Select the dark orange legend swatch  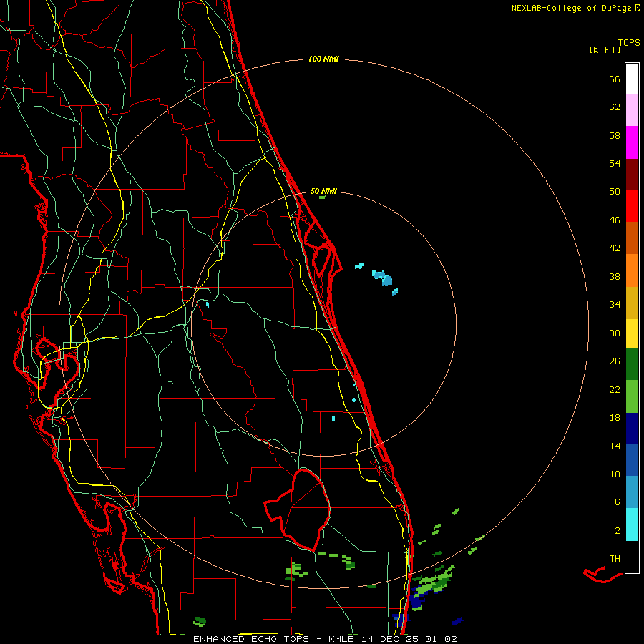point(632,238)
